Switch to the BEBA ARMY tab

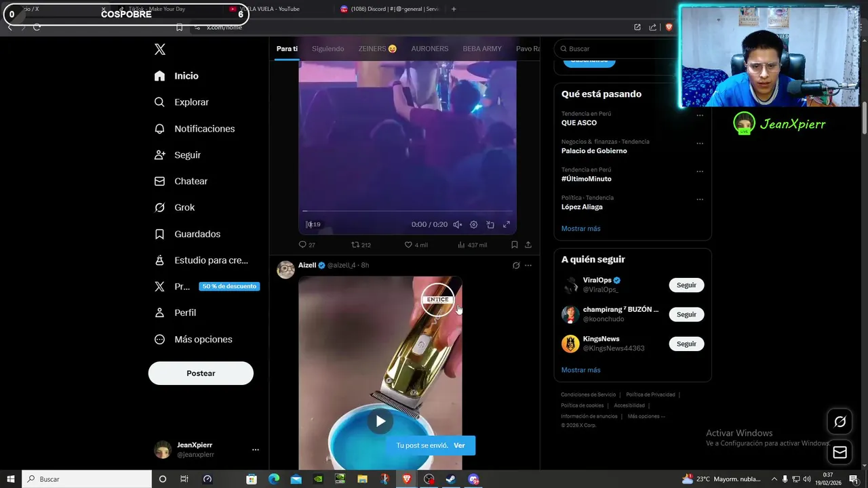tap(482, 49)
